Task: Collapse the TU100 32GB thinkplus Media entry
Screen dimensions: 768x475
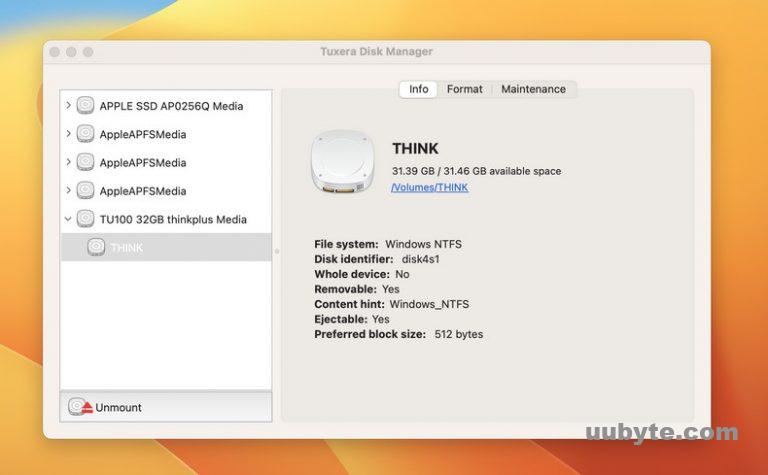Action: [68, 219]
